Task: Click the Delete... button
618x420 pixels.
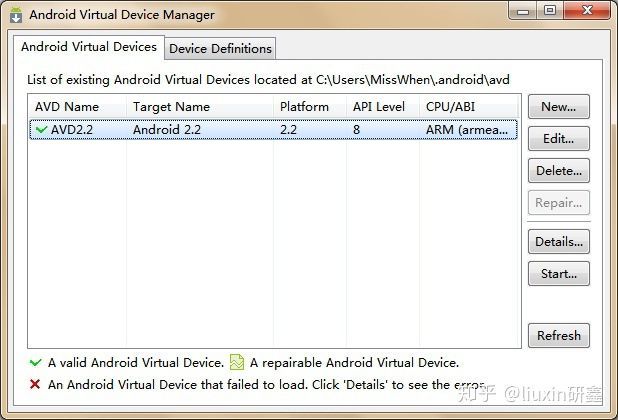Action: click(x=558, y=171)
